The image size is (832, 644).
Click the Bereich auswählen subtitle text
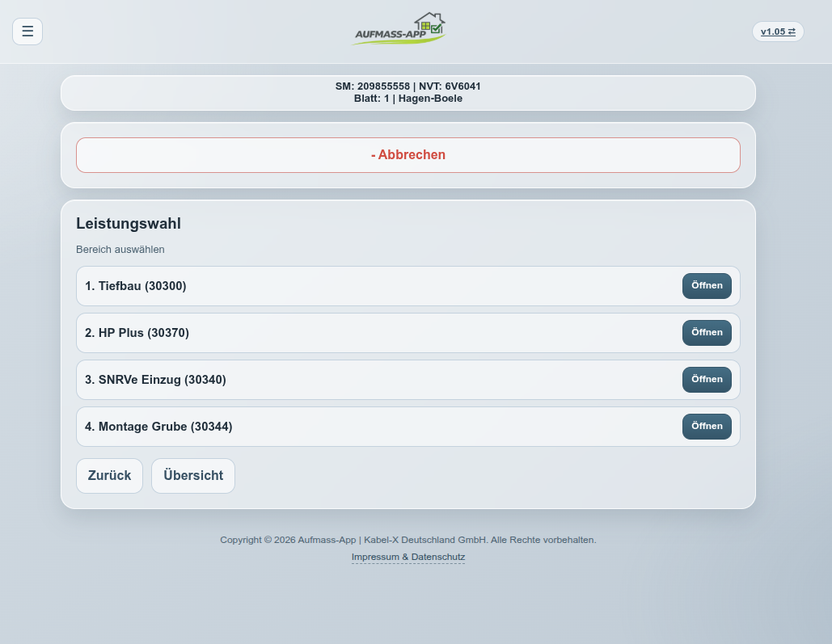(x=120, y=250)
